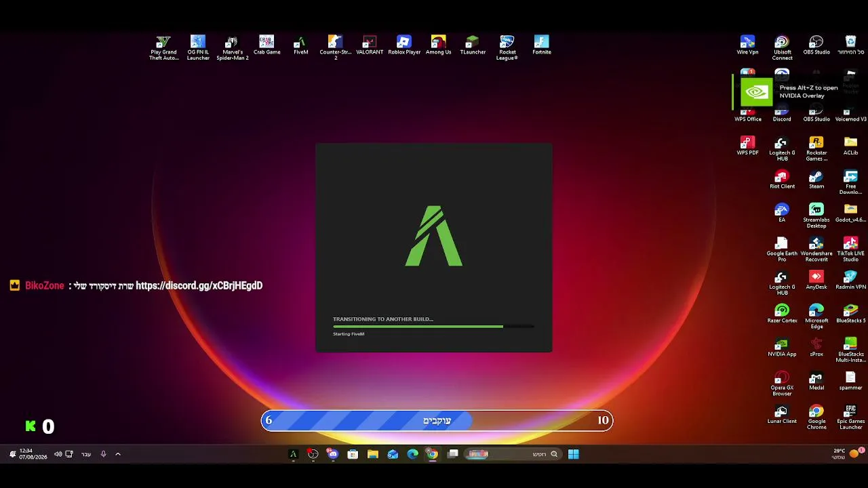Viewport: 868px width, 488px height.
Task: Open the volume control in the tray
Action: point(58,454)
